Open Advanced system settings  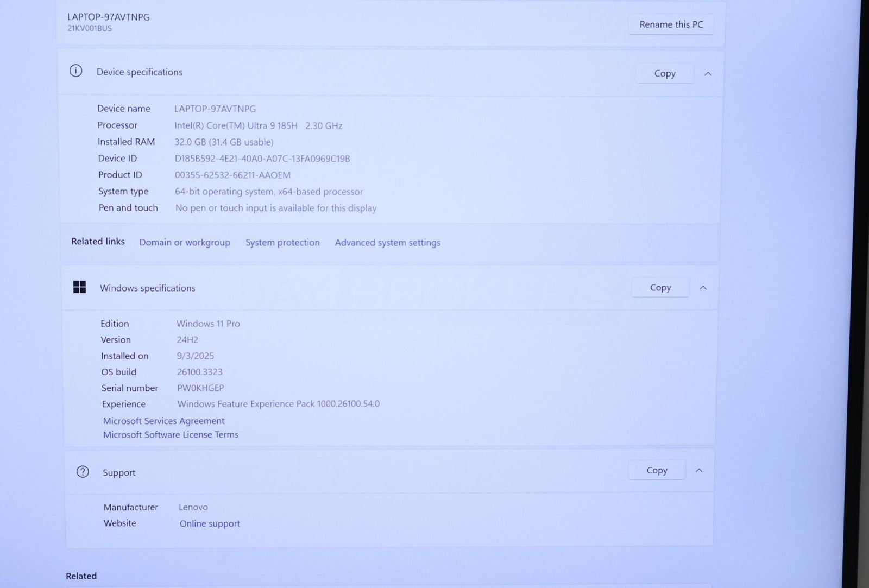tap(387, 243)
